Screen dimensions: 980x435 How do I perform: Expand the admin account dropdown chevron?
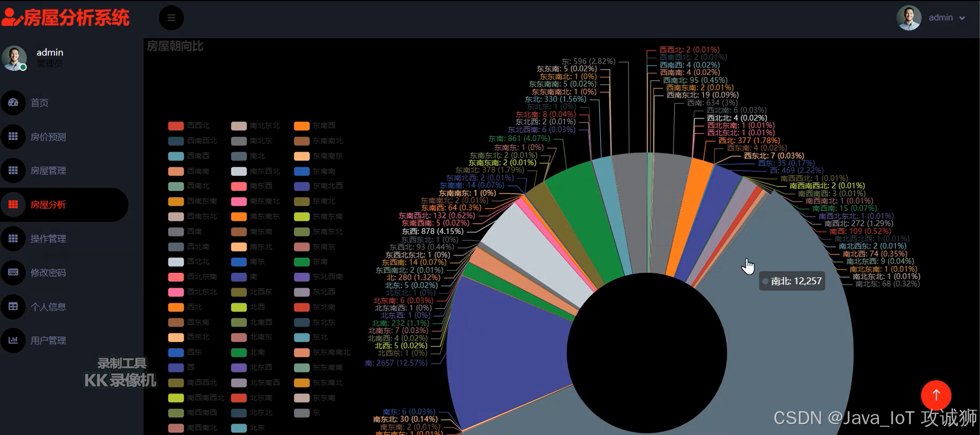tap(962, 18)
